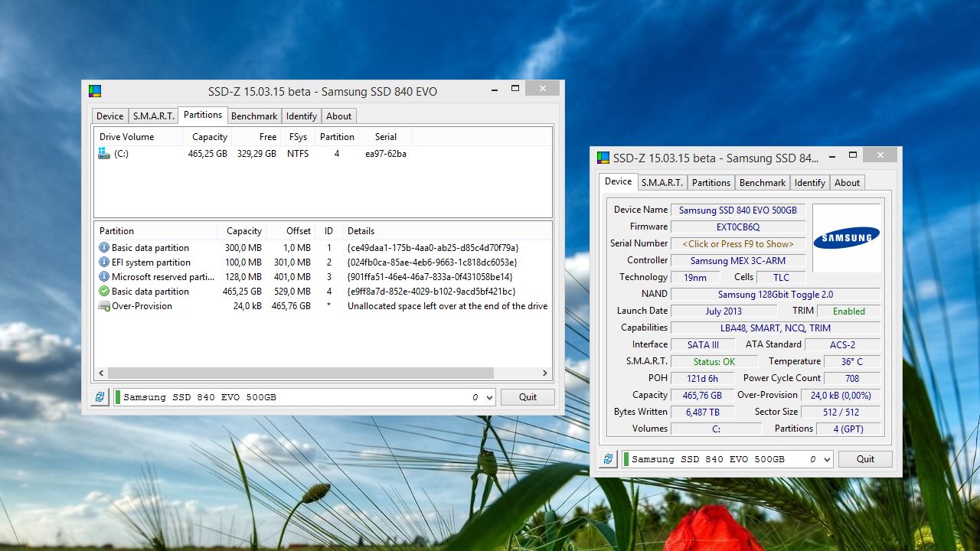Click the C: drive volume icon

tap(104, 154)
